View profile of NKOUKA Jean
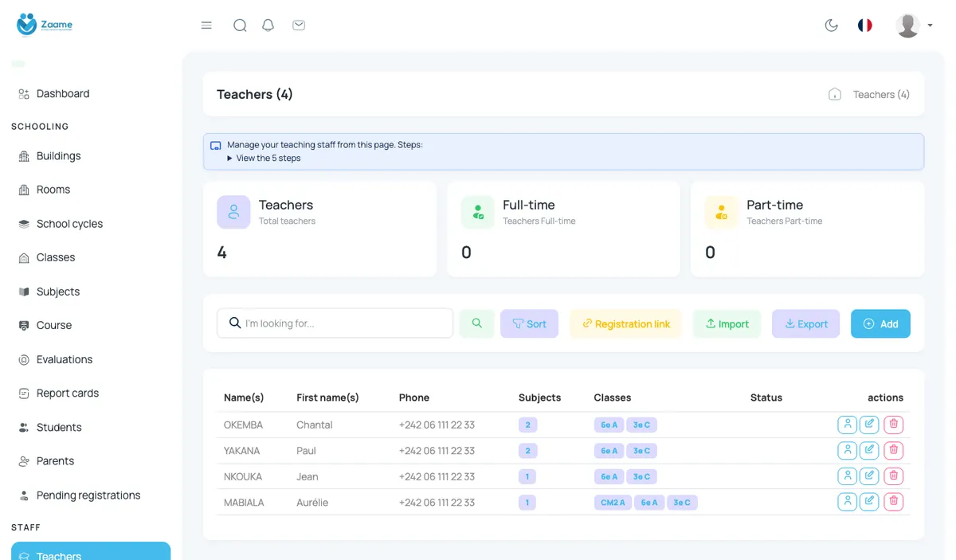The width and height of the screenshot is (956, 560). [848, 476]
